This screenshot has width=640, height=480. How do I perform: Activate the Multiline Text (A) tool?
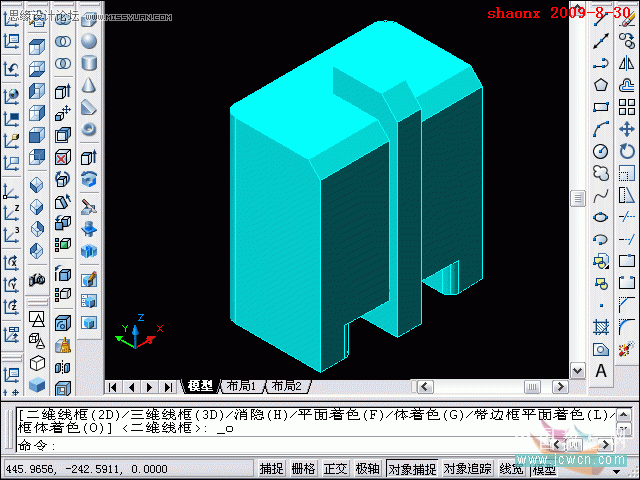click(x=601, y=371)
